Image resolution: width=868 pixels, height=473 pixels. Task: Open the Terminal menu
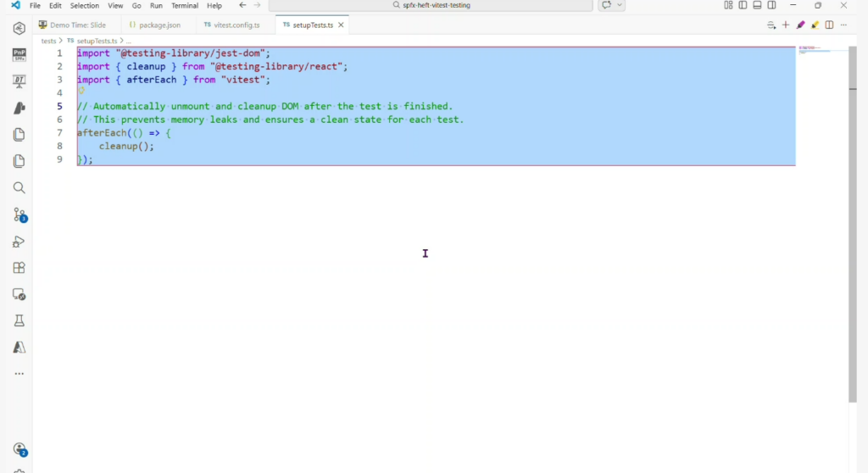(x=185, y=6)
